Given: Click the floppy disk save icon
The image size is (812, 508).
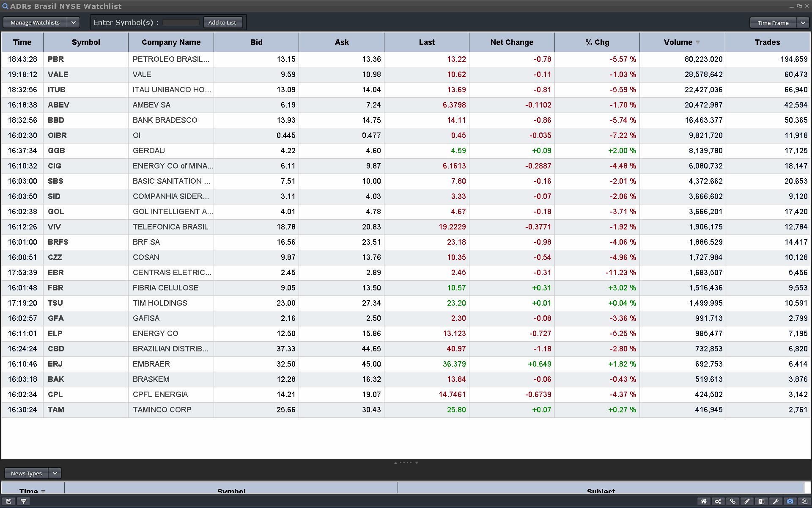Looking at the screenshot, I should [9, 501].
